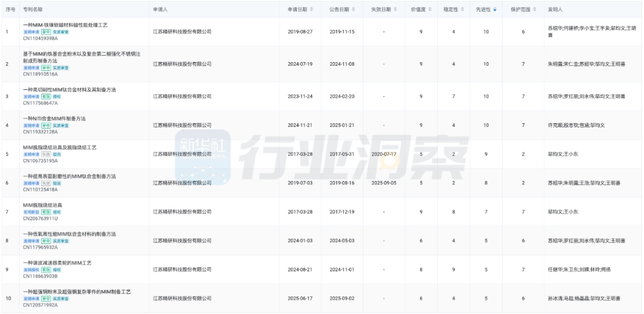Sort by 失效日期 using its sort arrows
644x314 pixels.
point(396,10)
